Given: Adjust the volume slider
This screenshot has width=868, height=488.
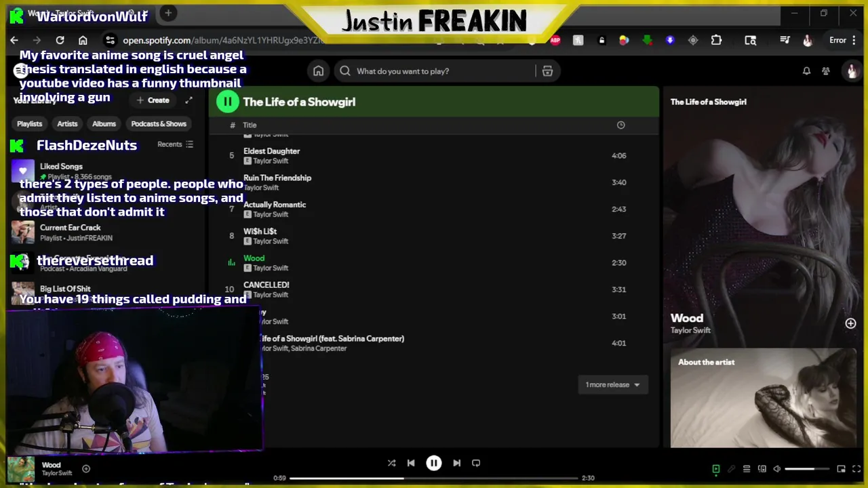Looking at the screenshot, I should [x=808, y=468].
